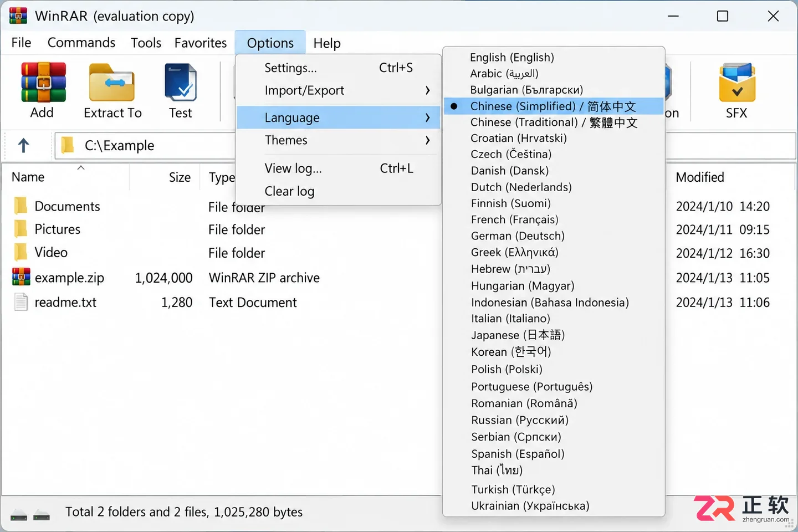The height and width of the screenshot is (532, 798).
Task: Open the Language submenu entry
Action: tap(338, 117)
